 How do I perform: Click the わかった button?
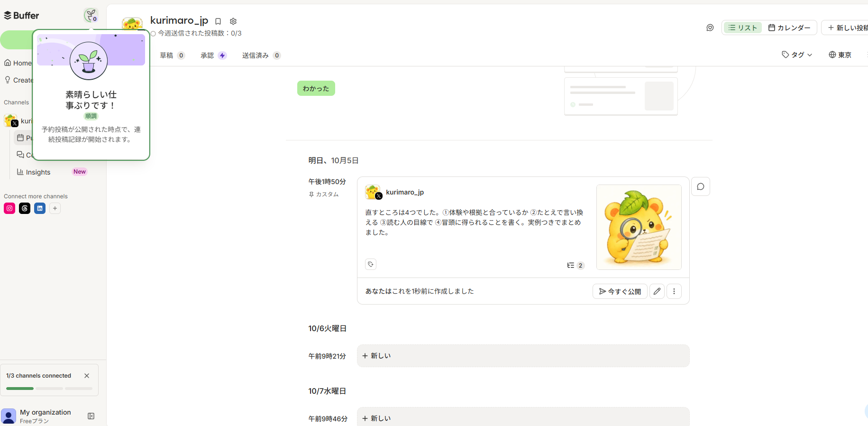pos(316,88)
